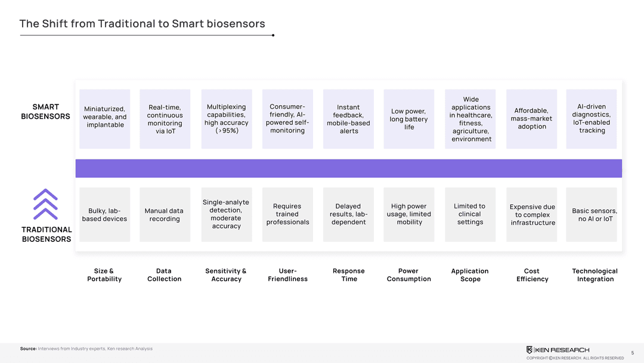Screen dimensions: 644x363
Task: Click the copyright symbol in the footer
Action: [x=550, y=358]
